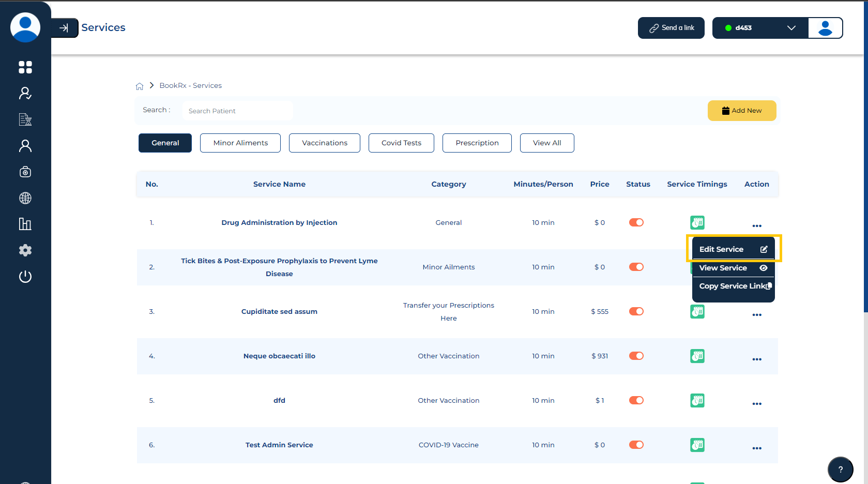Toggle status switch for Test Admin Service

click(636, 445)
